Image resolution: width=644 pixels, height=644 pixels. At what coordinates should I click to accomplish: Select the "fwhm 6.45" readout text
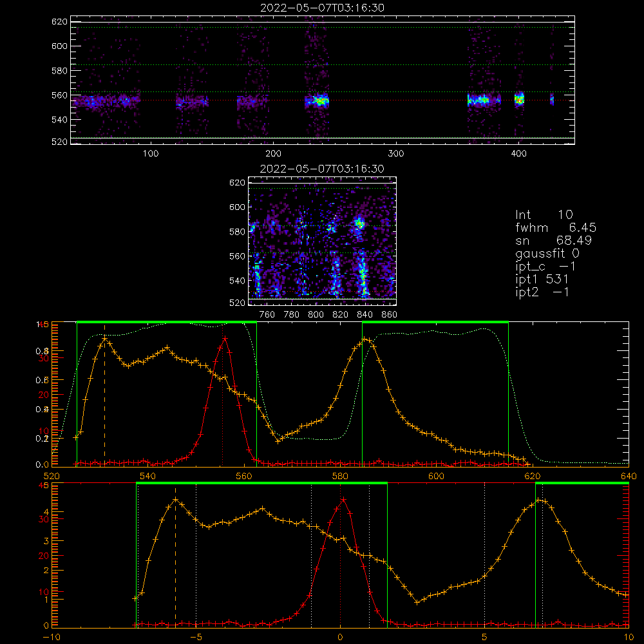point(556,227)
